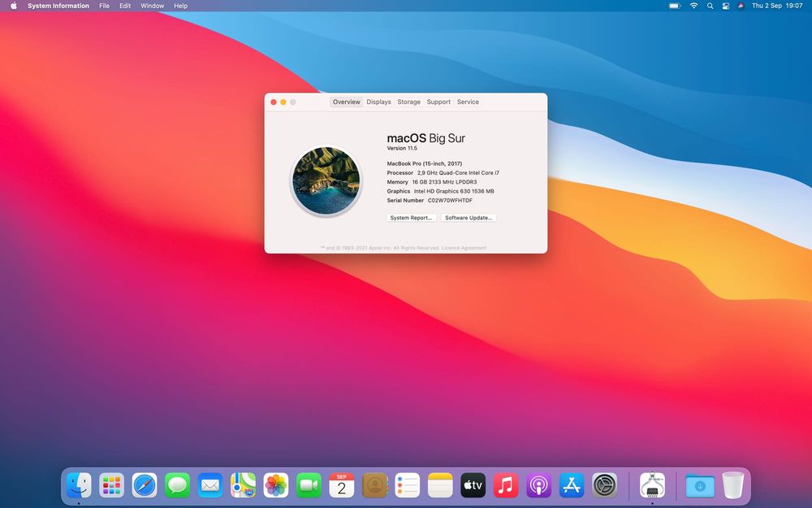The width and height of the screenshot is (812, 508).
Task: Click System Information app icon in Dock
Action: [653, 486]
